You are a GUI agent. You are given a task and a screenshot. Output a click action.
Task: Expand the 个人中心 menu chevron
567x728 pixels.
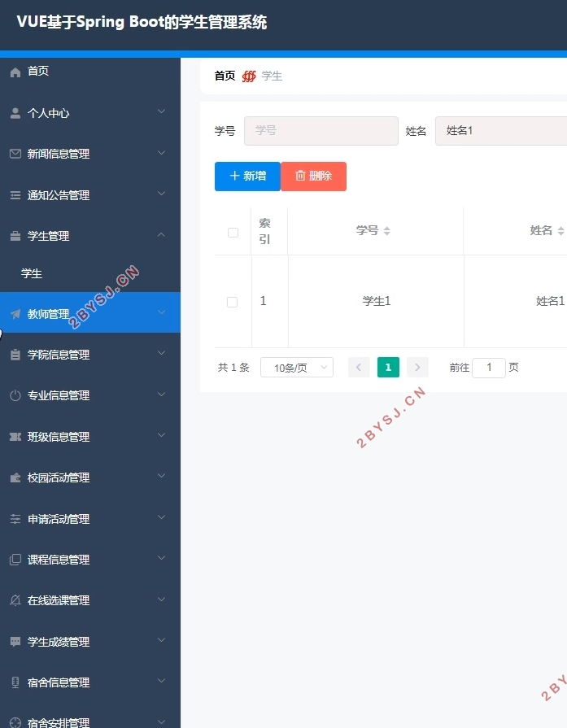point(161,111)
